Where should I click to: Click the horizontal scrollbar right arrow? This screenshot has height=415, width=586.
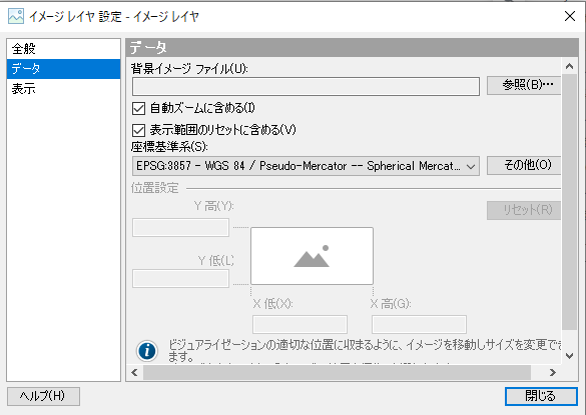(x=552, y=372)
